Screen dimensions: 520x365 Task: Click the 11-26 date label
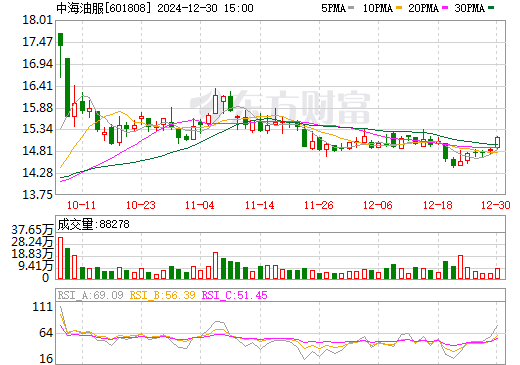(x=319, y=205)
